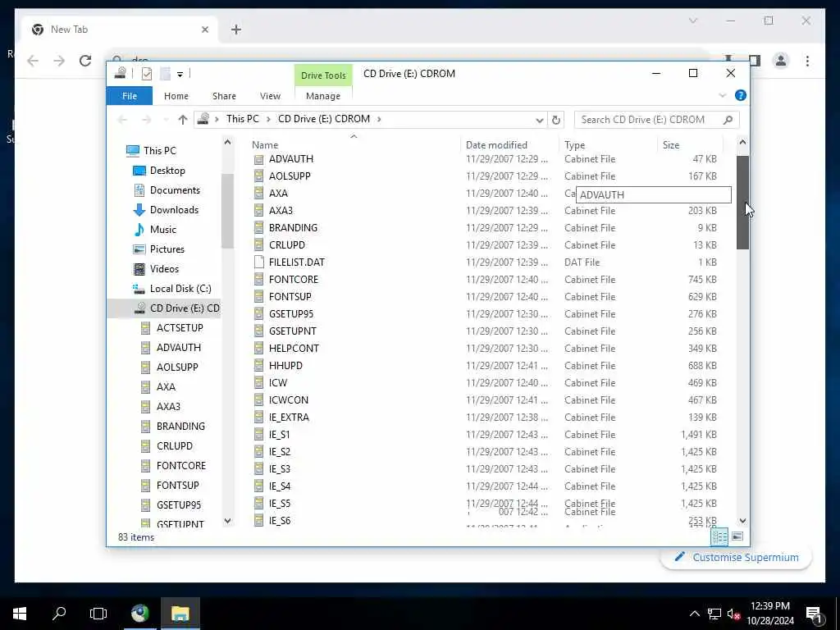Click the GSETUP95 cabinet icon in file list
This screenshot has width=840, height=630.
pos(258,314)
